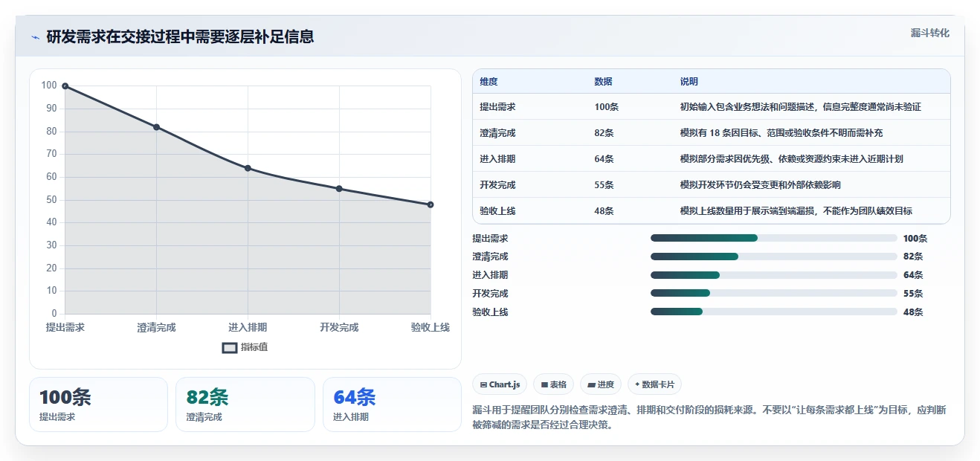Click the 48条 value beside progress bar
Screen dimensions: 980x461
[913, 312]
